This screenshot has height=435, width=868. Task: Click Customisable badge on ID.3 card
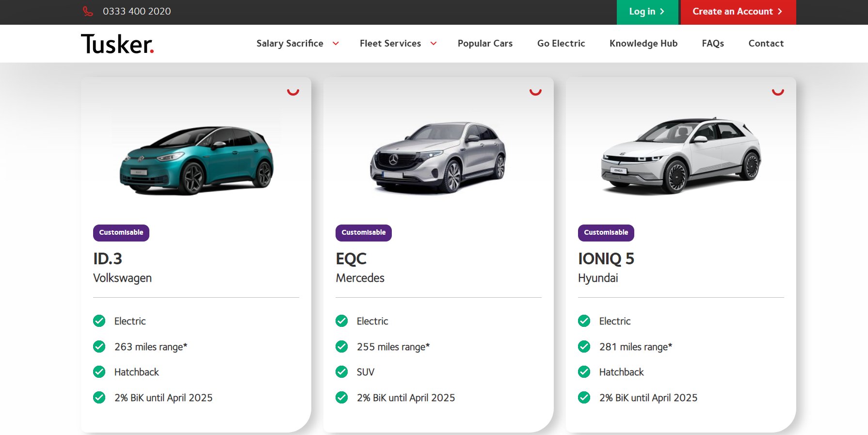121,233
